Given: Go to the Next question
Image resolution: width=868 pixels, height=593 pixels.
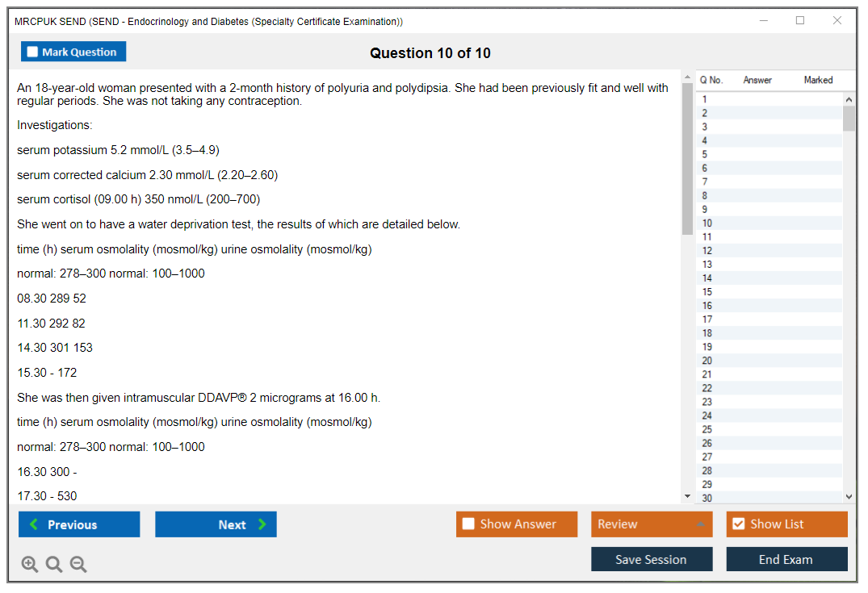Looking at the screenshot, I should click(x=216, y=524).
